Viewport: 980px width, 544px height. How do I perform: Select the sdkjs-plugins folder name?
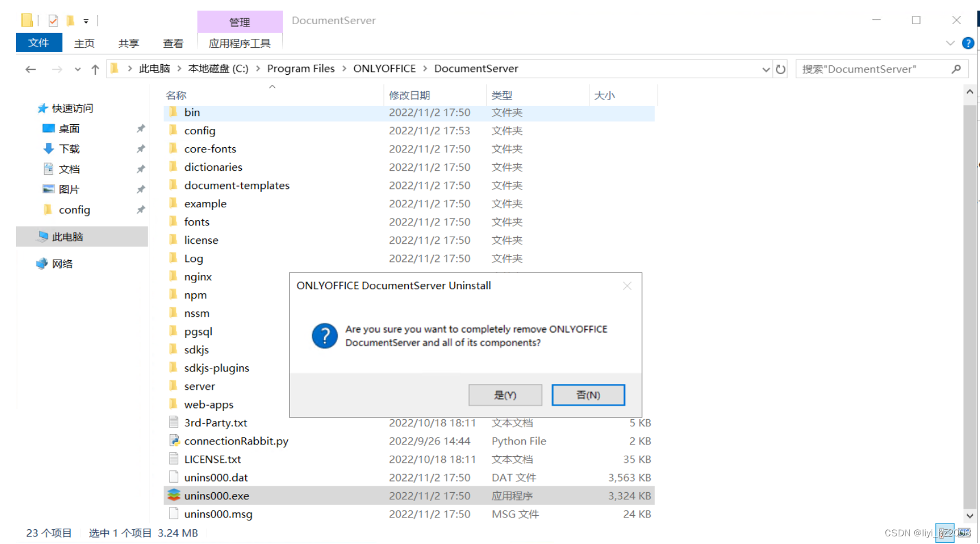[216, 368]
